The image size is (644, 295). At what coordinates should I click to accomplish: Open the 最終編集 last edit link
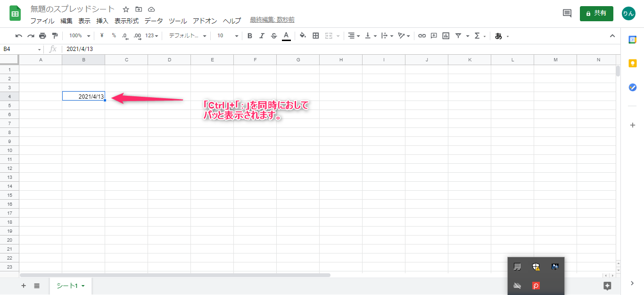(272, 20)
